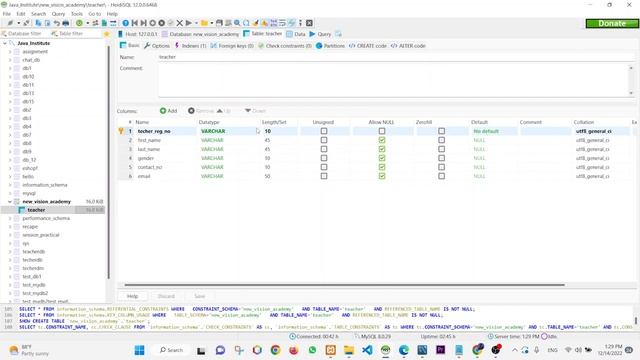Open dropdown arrow beside load file folder icon
This screenshot has width=640, height=360.
click(211, 23)
